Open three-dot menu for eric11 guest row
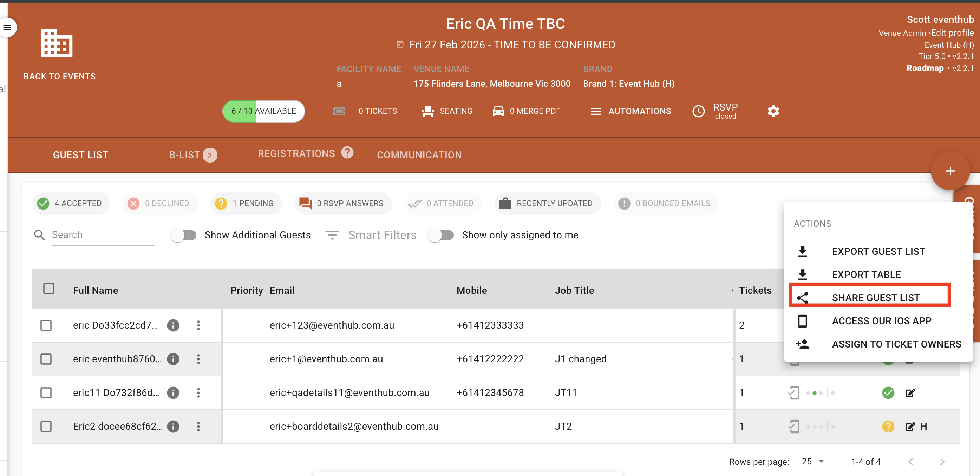This screenshot has width=980, height=476. click(x=198, y=392)
